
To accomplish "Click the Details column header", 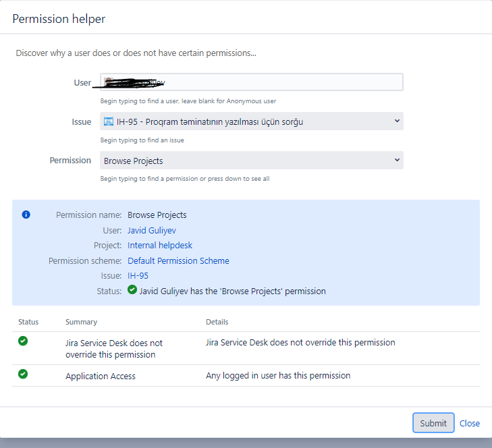I will 217,322.
